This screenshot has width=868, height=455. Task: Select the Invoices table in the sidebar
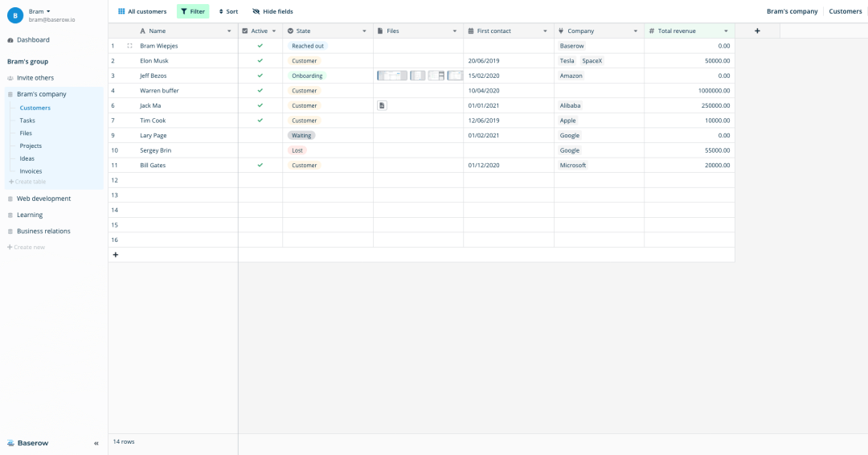coord(31,171)
